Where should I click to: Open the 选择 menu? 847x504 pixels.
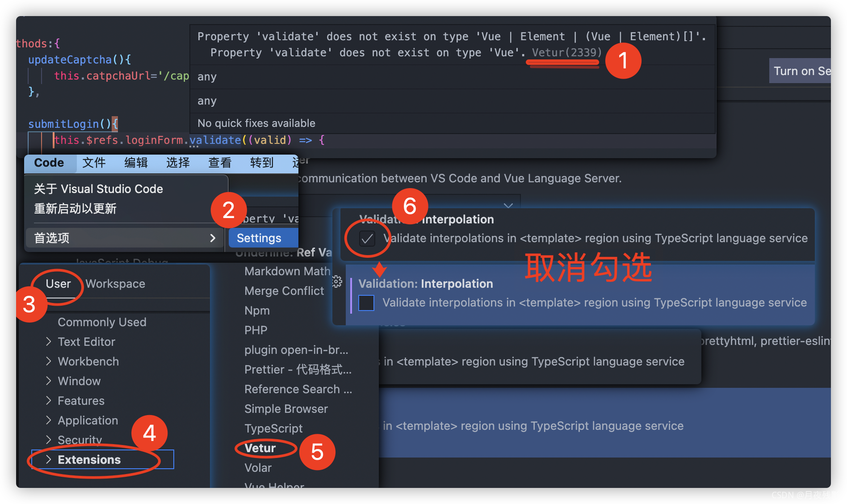coord(178,163)
